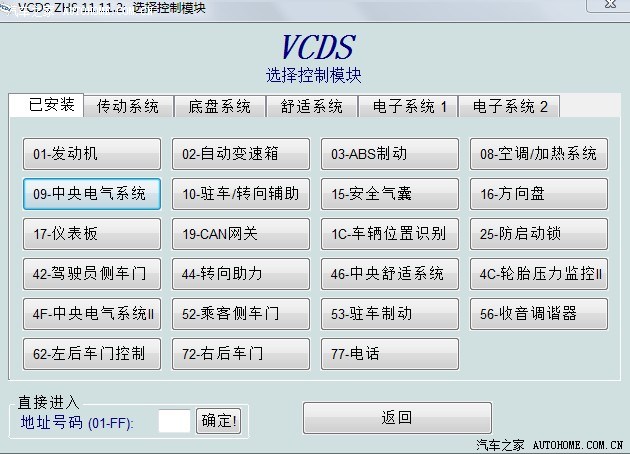The image size is (630, 454).
Task: Click 4C-轮胎压力监控II button
Action: pyautogui.click(x=538, y=274)
